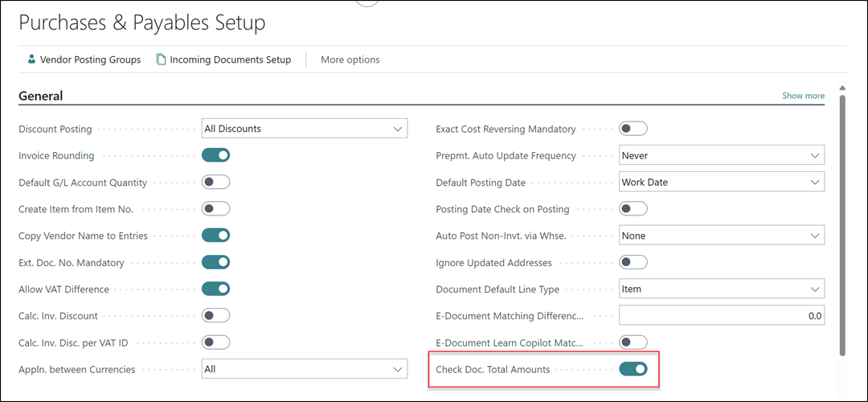
Task: Click the Show more link
Action: (803, 96)
